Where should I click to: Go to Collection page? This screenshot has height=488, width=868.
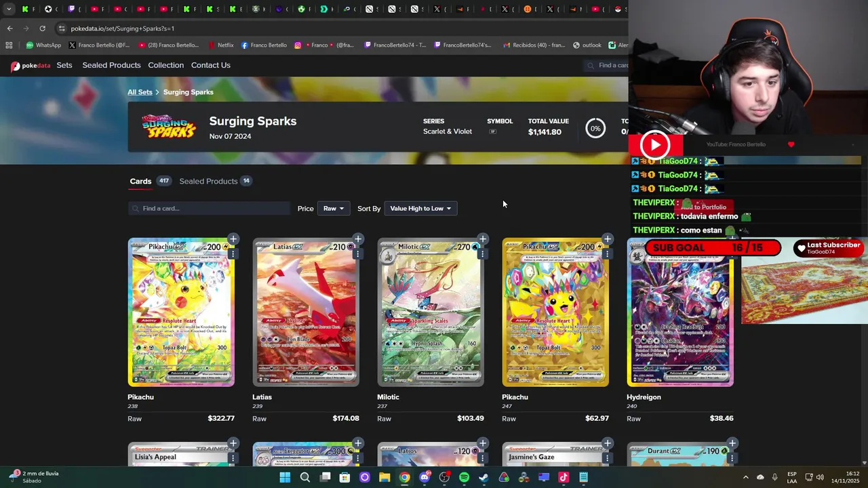pyautogui.click(x=165, y=65)
